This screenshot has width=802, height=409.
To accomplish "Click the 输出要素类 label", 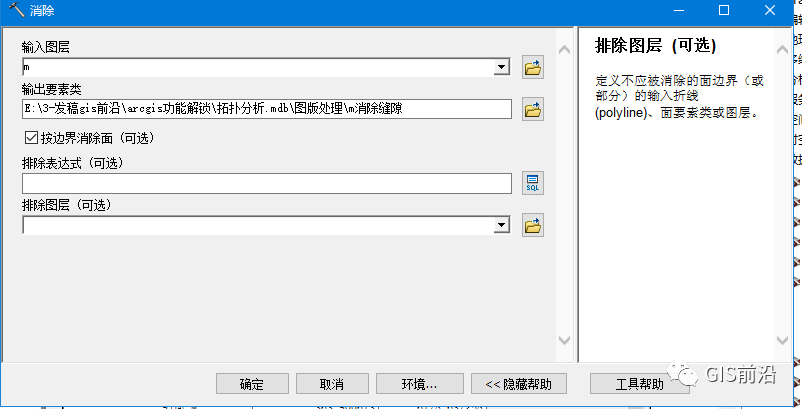I will (x=51, y=89).
